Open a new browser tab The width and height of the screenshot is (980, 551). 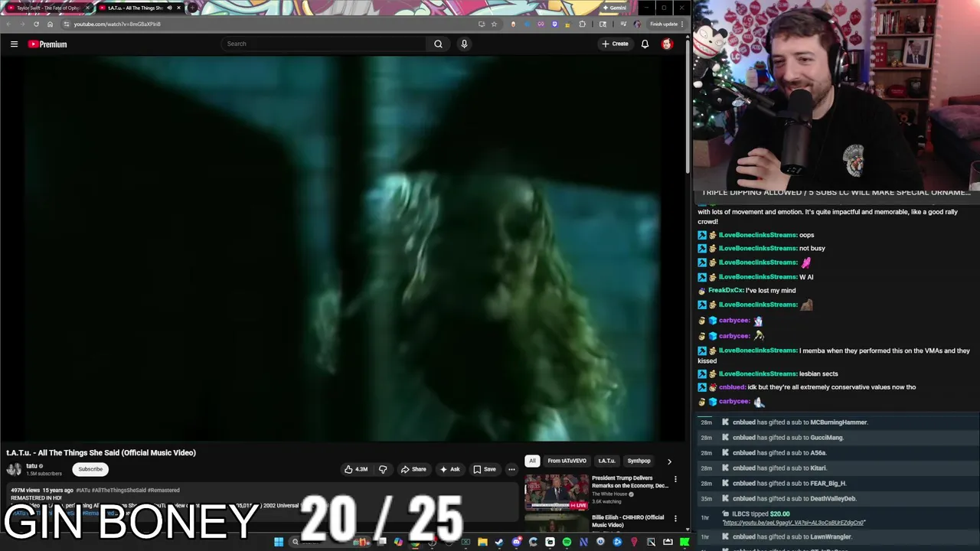coord(193,8)
